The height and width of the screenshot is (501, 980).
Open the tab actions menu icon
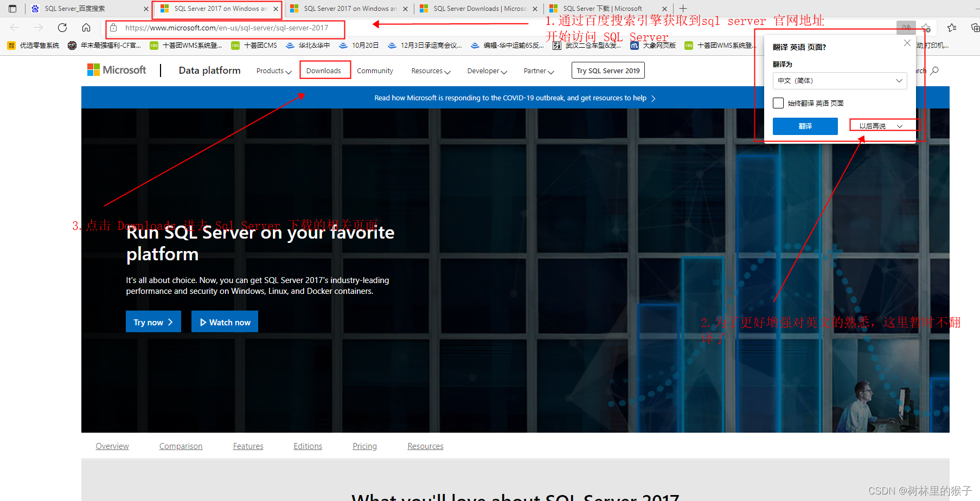click(12, 9)
